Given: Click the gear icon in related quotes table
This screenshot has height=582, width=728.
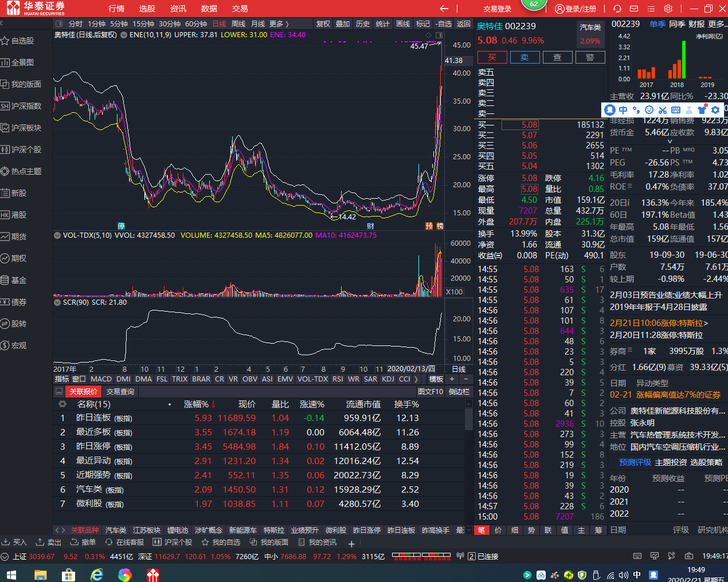Looking at the screenshot, I should coord(62,404).
